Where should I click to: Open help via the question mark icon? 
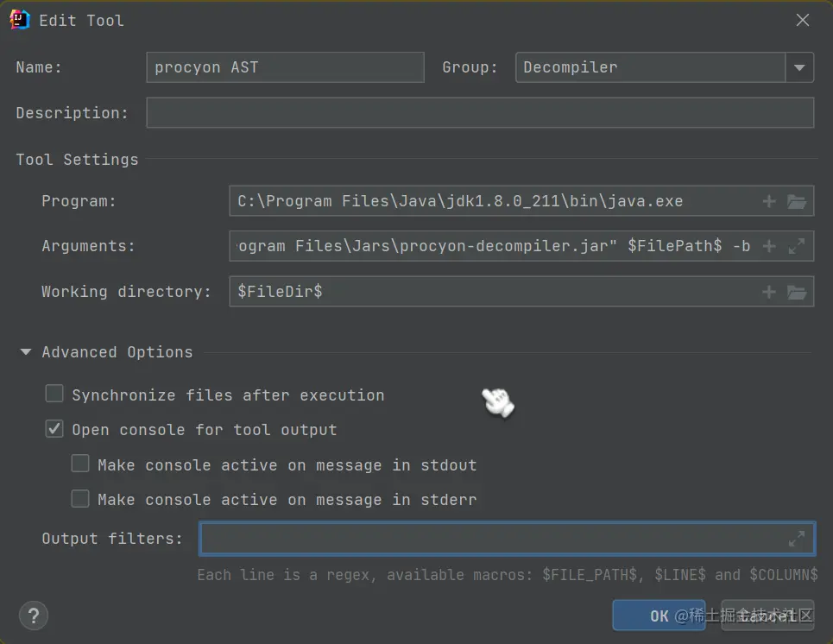point(33,616)
